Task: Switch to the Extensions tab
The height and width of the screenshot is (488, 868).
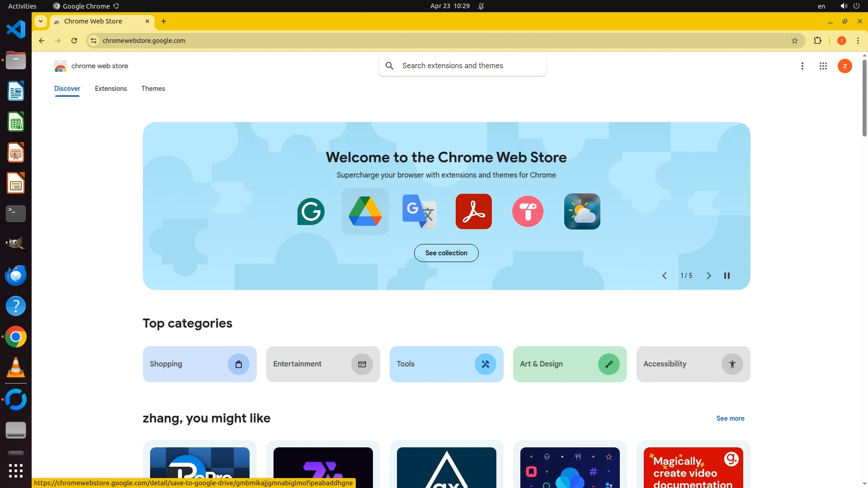Action: [x=111, y=89]
